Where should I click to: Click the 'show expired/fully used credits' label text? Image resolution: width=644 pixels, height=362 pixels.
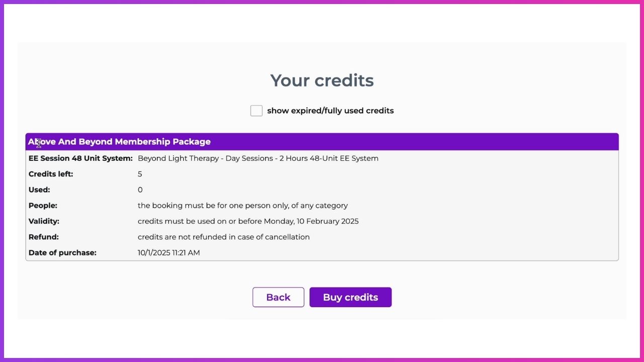[x=330, y=111]
